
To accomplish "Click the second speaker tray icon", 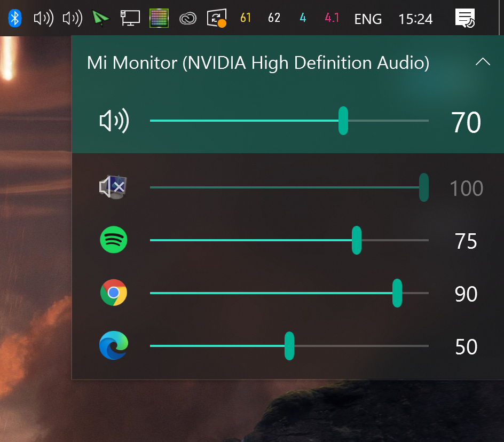I will coord(72,18).
